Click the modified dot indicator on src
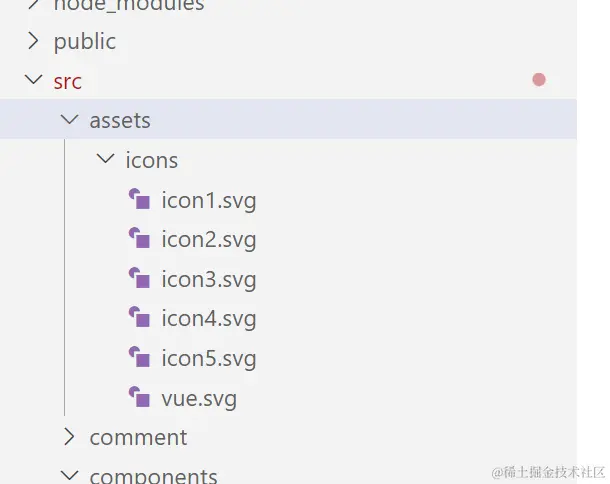This screenshot has height=484, width=610. [x=539, y=80]
